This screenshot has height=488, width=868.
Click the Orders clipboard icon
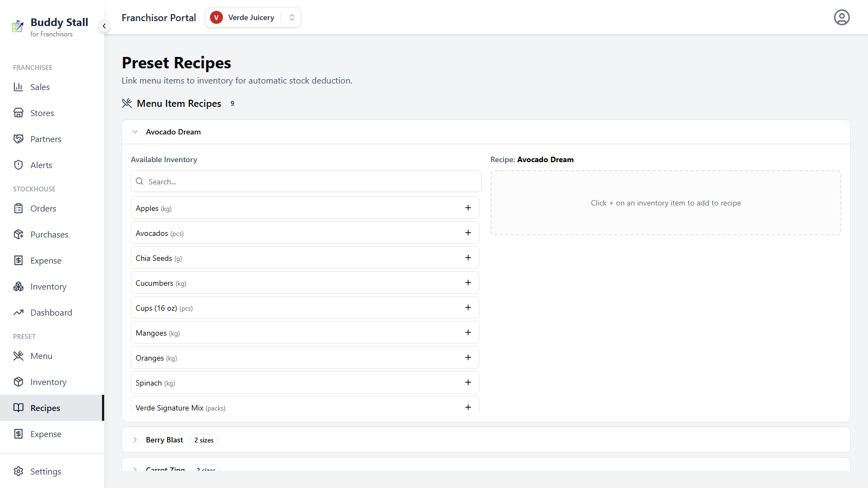(x=18, y=208)
